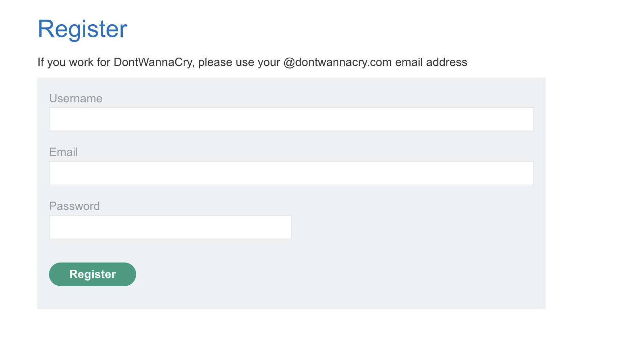The width and height of the screenshot is (644, 343).
Task: Submit the form with the Register button
Action: click(93, 274)
